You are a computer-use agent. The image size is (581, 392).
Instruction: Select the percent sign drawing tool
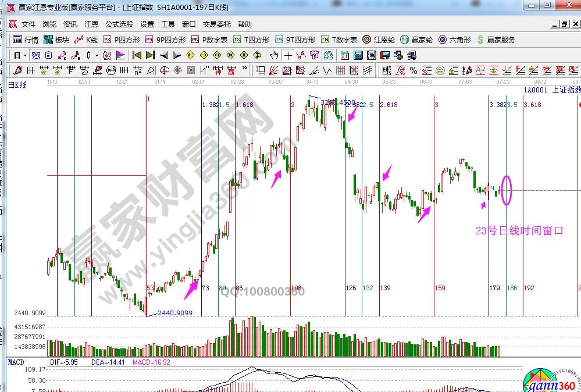[414, 70]
